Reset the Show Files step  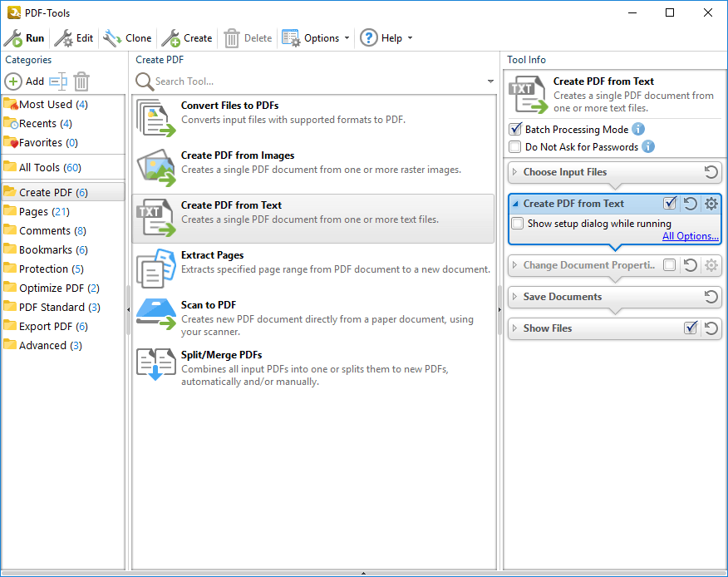point(711,328)
